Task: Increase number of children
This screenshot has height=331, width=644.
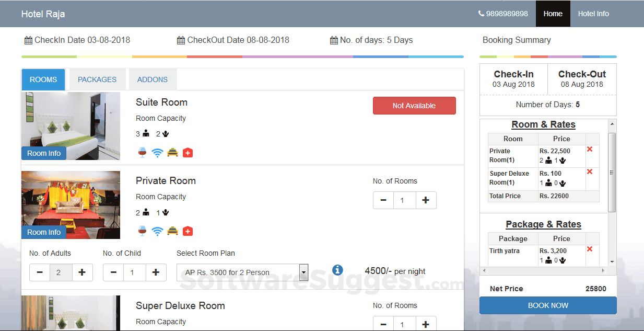Action: pyautogui.click(x=156, y=272)
